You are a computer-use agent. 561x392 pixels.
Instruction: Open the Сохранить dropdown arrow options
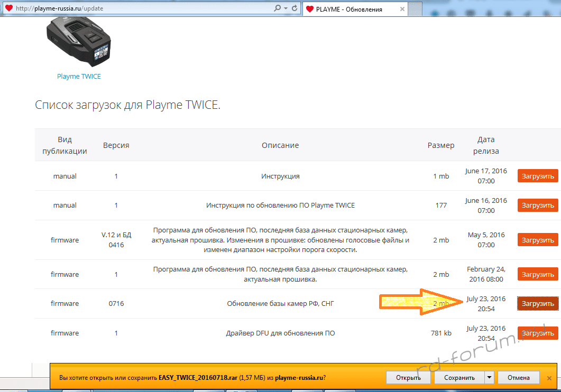click(489, 378)
